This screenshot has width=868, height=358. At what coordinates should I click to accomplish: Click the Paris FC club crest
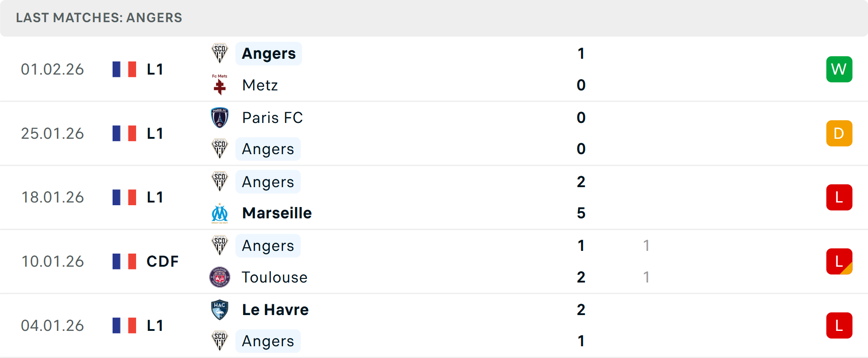(220, 118)
